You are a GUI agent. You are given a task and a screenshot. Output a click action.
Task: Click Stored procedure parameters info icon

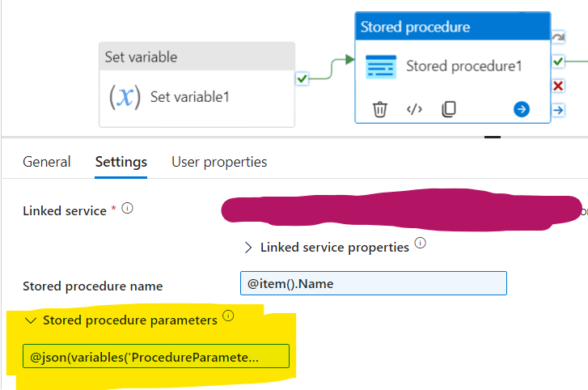tap(228, 317)
